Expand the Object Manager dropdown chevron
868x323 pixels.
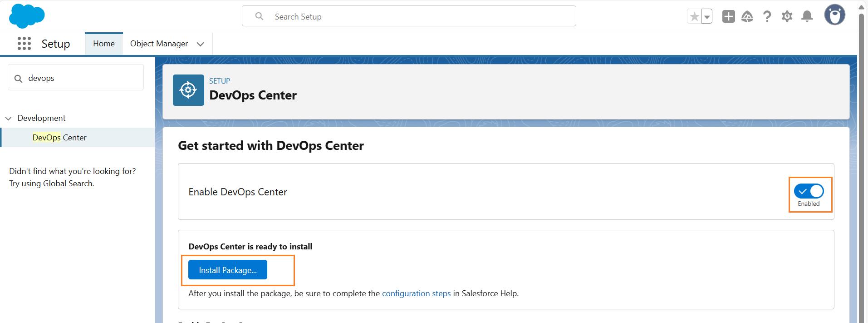click(200, 44)
